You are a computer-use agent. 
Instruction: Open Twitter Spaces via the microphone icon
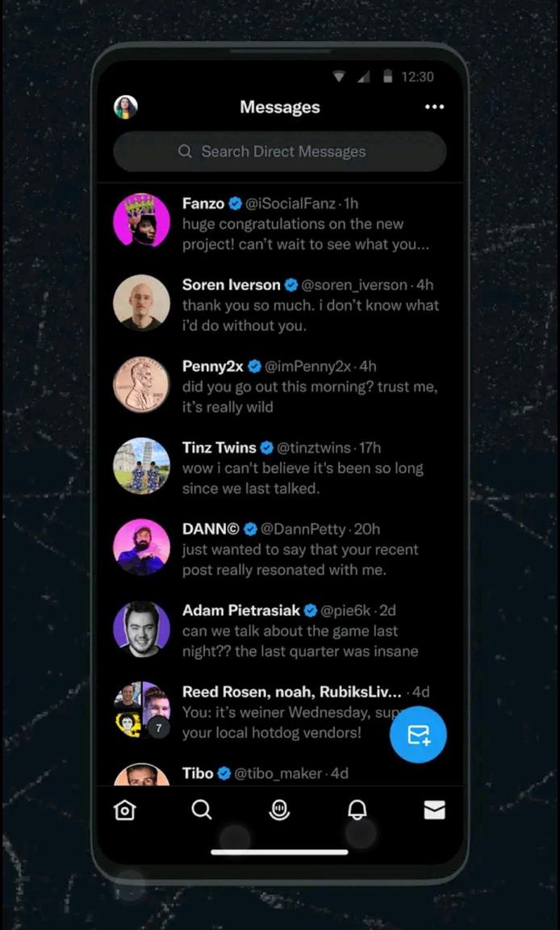[280, 810]
